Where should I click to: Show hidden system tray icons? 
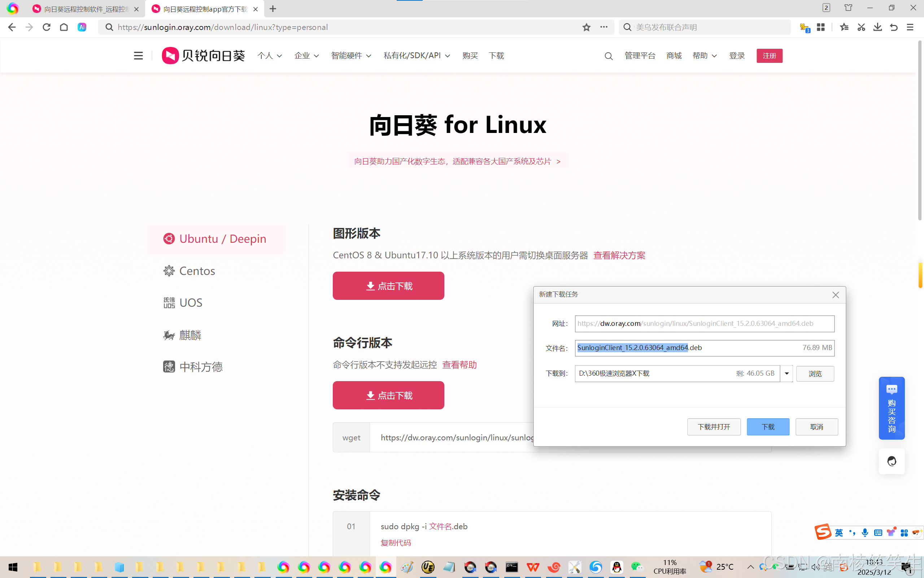click(x=750, y=567)
